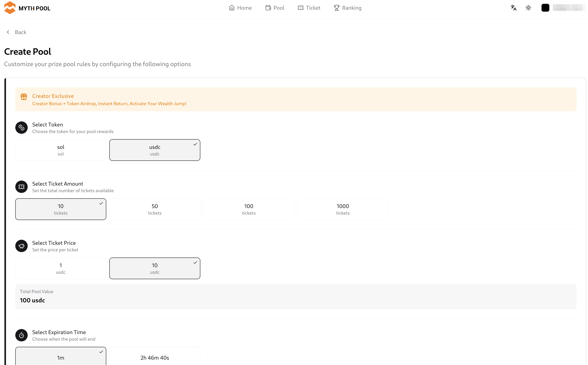The image size is (588, 365).
Task: Click the black wallet avatar
Action: click(x=545, y=8)
